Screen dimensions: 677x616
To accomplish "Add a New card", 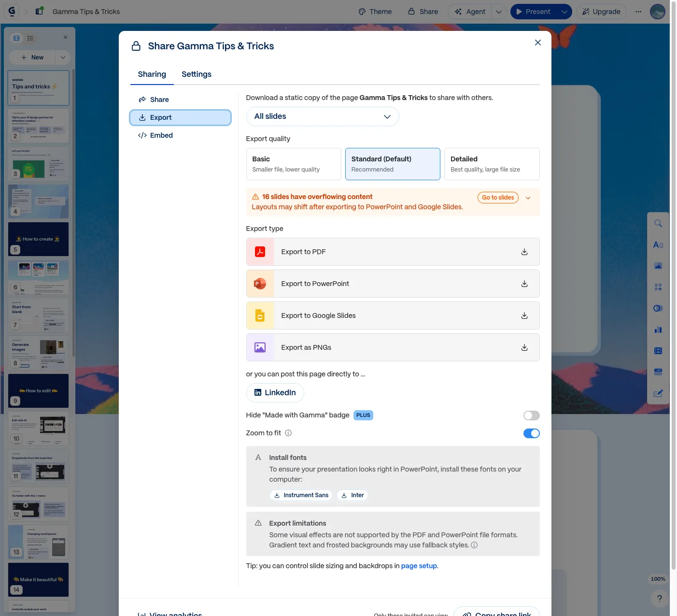I will (x=32, y=57).
